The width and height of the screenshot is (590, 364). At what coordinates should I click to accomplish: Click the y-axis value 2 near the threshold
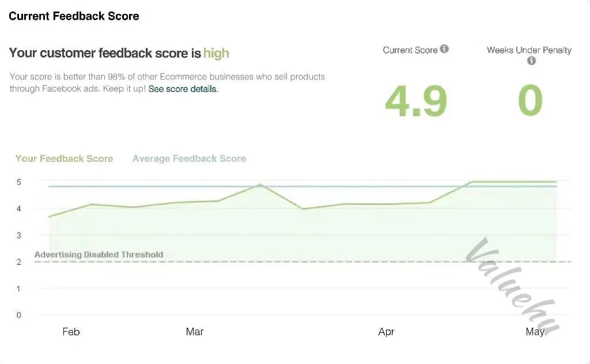(19, 262)
